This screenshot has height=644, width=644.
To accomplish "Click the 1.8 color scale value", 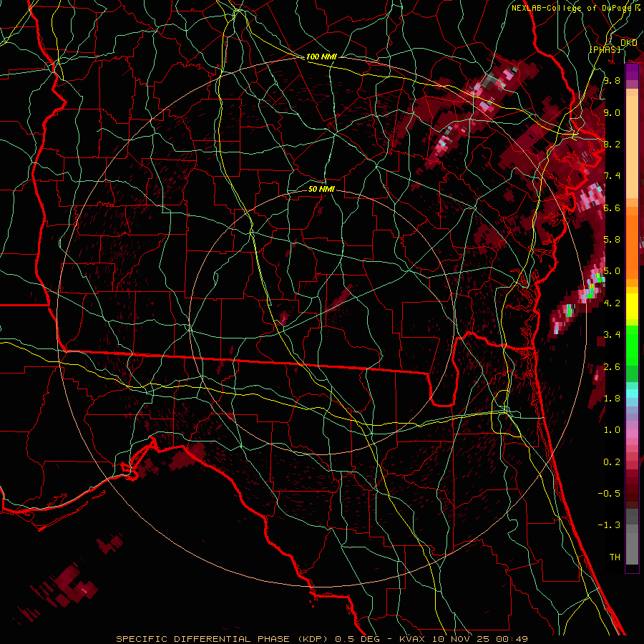I will point(612,399).
